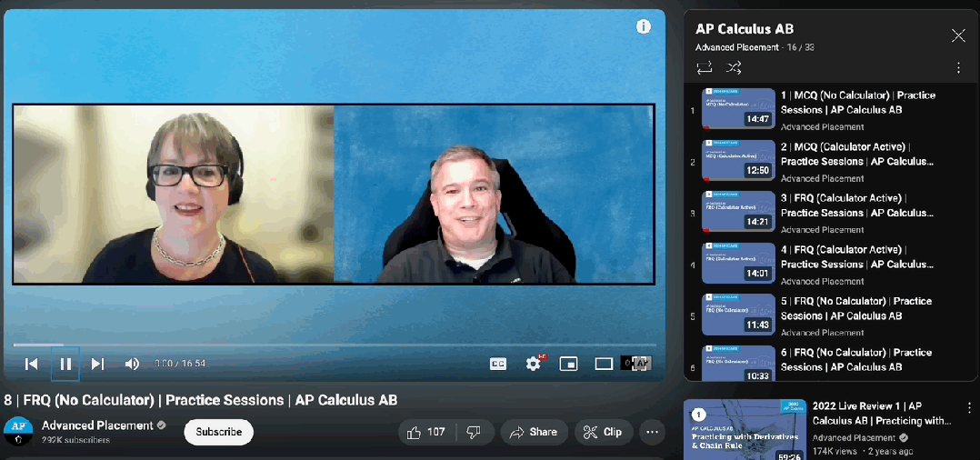Viewport: 980px width, 460px height.
Task: Create a Clip from video
Action: pos(603,432)
